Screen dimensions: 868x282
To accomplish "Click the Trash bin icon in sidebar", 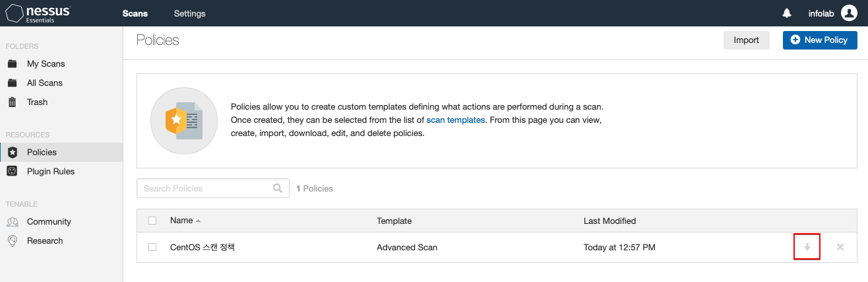I will [x=12, y=102].
